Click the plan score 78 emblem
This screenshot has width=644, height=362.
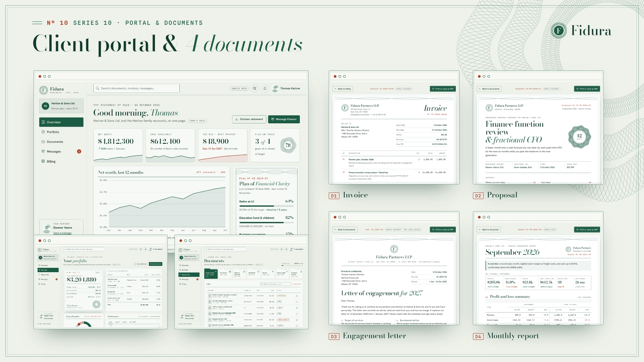(288, 145)
